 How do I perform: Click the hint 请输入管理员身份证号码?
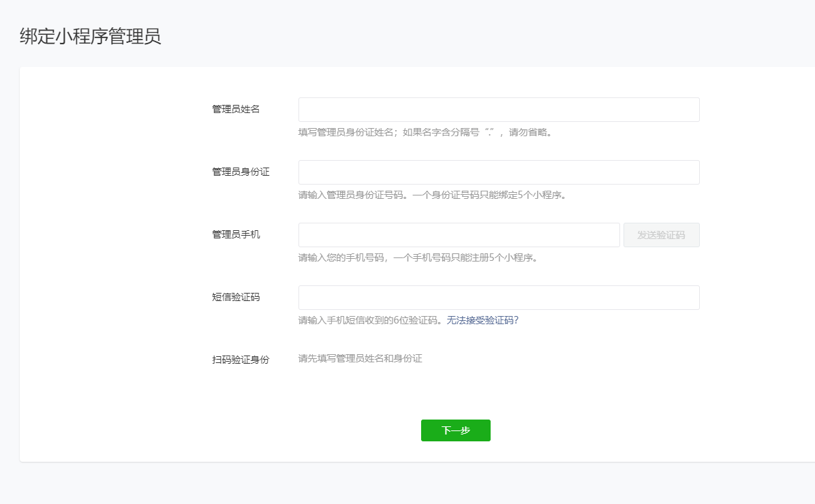tap(353, 195)
